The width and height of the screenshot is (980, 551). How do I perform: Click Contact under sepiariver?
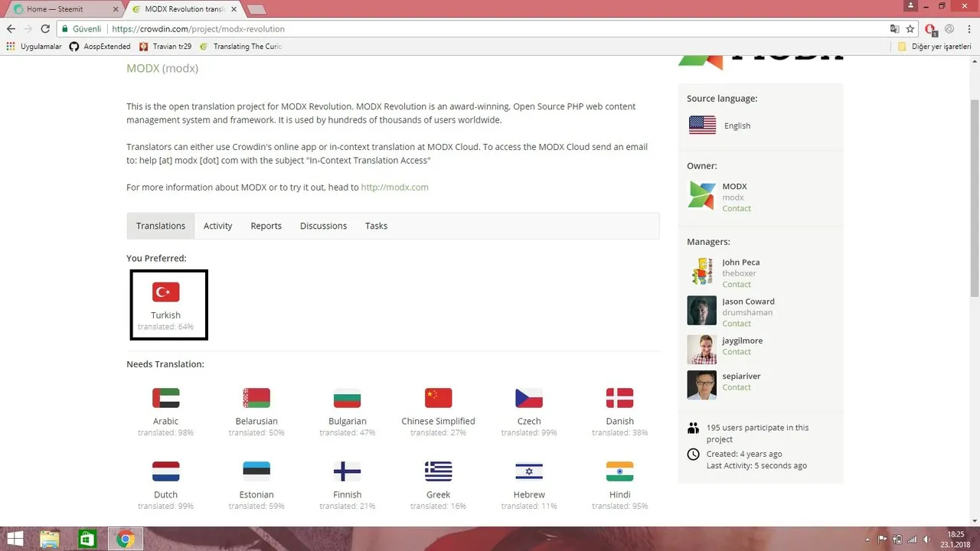click(x=737, y=387)
